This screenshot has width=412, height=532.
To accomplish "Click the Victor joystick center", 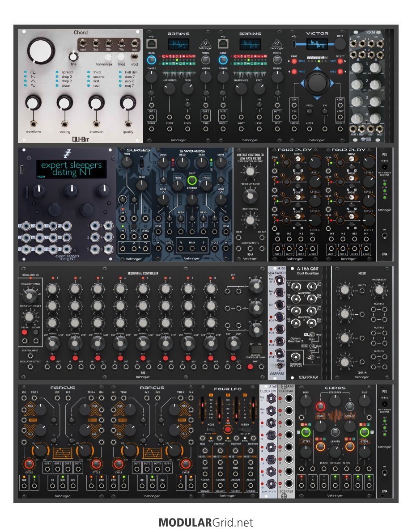I will point(317,84).
